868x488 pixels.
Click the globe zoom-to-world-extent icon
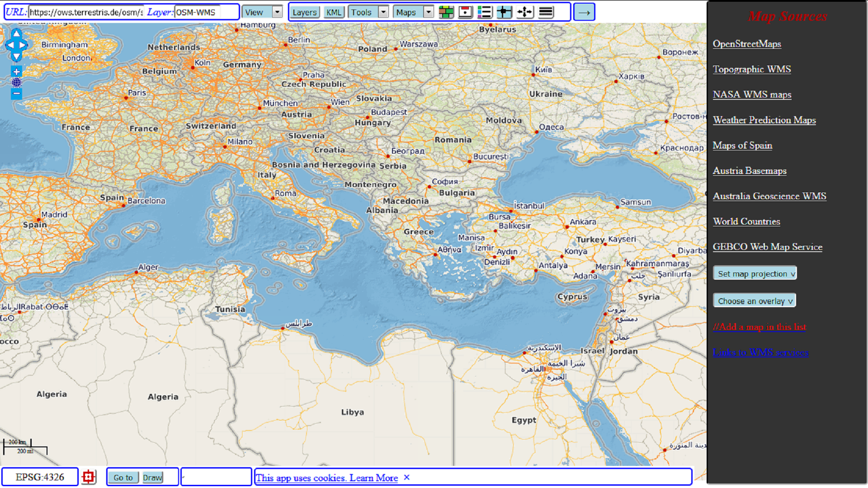(x=16, y=82)
